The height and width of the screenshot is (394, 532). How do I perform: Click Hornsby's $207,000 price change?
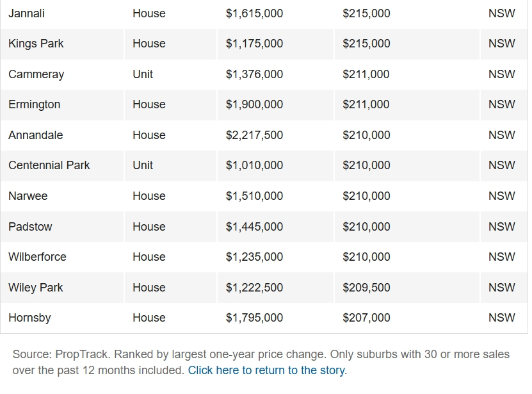pos(366,318)
